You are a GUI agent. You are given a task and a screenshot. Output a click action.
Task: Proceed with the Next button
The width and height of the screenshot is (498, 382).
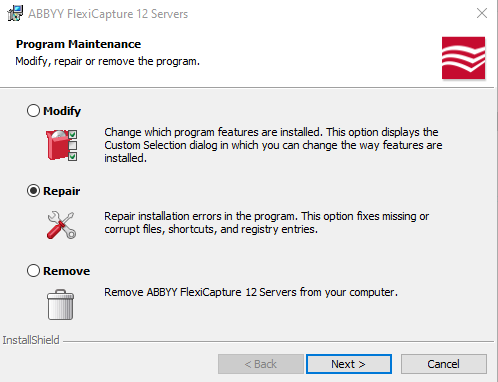[x=349, y=364]
